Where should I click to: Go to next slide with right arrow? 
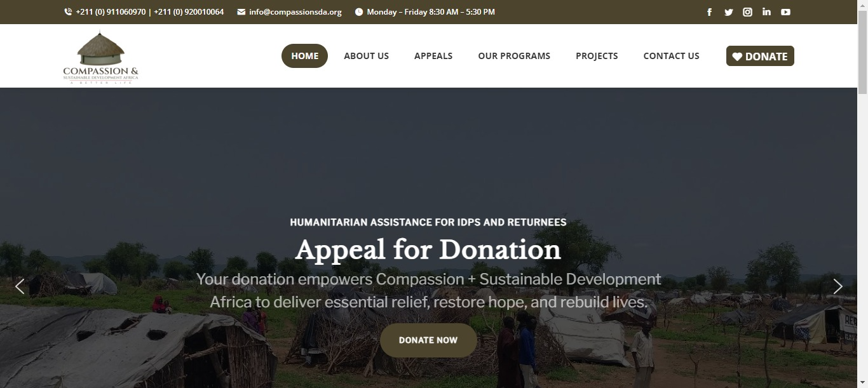pos(838,286)
